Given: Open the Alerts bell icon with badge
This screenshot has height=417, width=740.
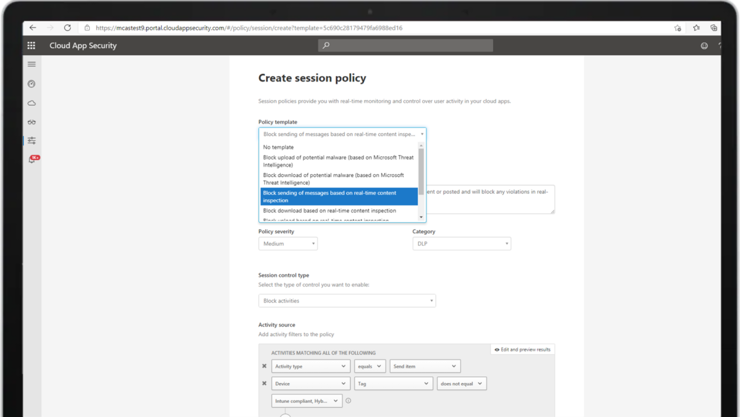Looking at the screenshot, I should (x=33, y=159).
